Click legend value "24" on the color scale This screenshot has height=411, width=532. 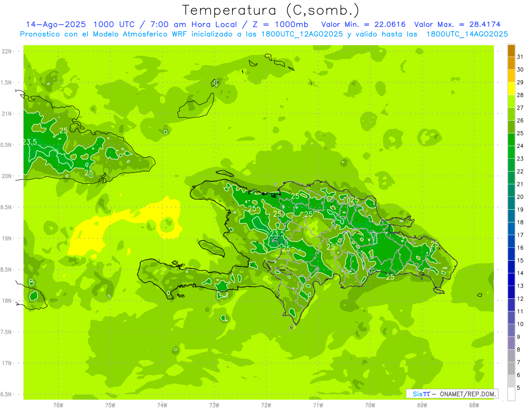[x=520, y=146]
